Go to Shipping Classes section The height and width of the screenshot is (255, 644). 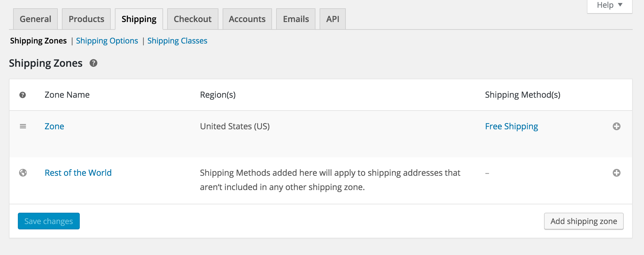click(x=177, y=41)
